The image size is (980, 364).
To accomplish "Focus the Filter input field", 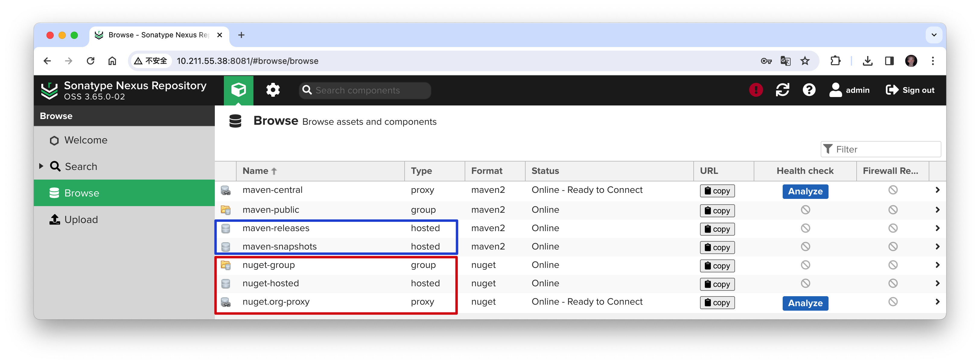I will pos(880,149).
